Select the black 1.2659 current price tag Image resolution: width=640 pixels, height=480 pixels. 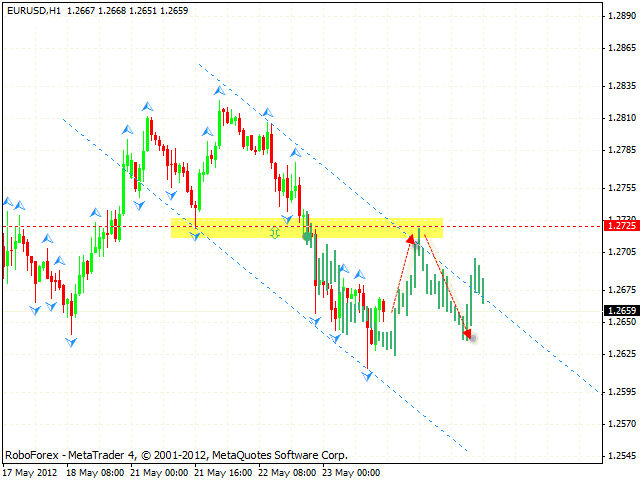coord(621,310)
